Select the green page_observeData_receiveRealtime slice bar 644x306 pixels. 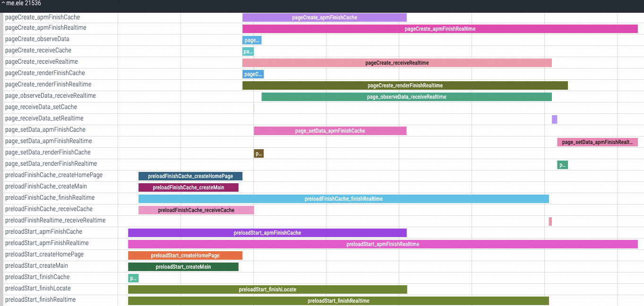coord(406,97)
